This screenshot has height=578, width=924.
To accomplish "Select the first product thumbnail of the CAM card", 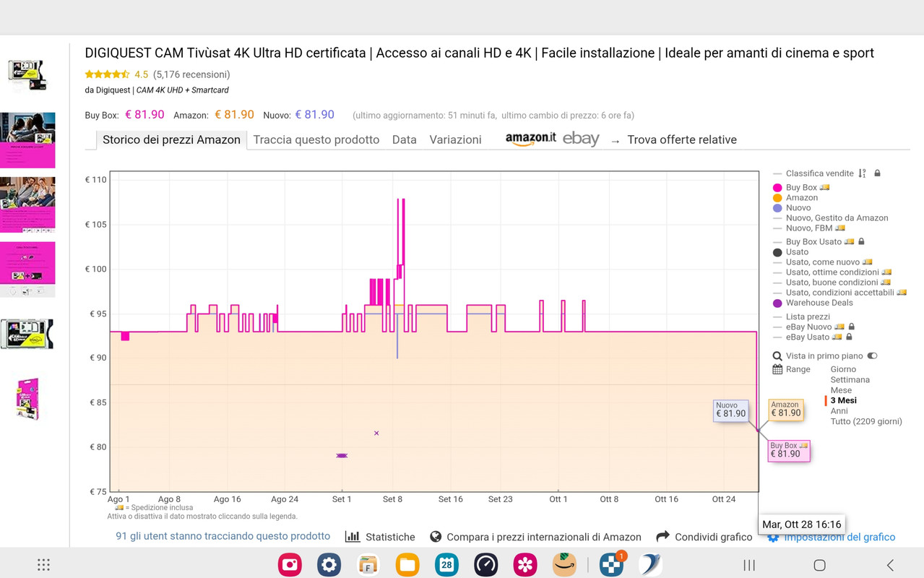I will click(x=27, y=75).
